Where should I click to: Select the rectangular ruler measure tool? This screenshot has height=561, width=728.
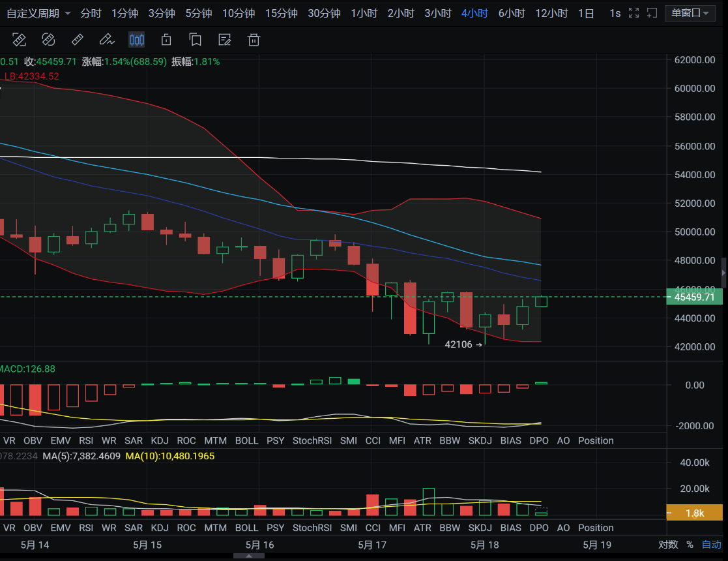coord(19,40)
